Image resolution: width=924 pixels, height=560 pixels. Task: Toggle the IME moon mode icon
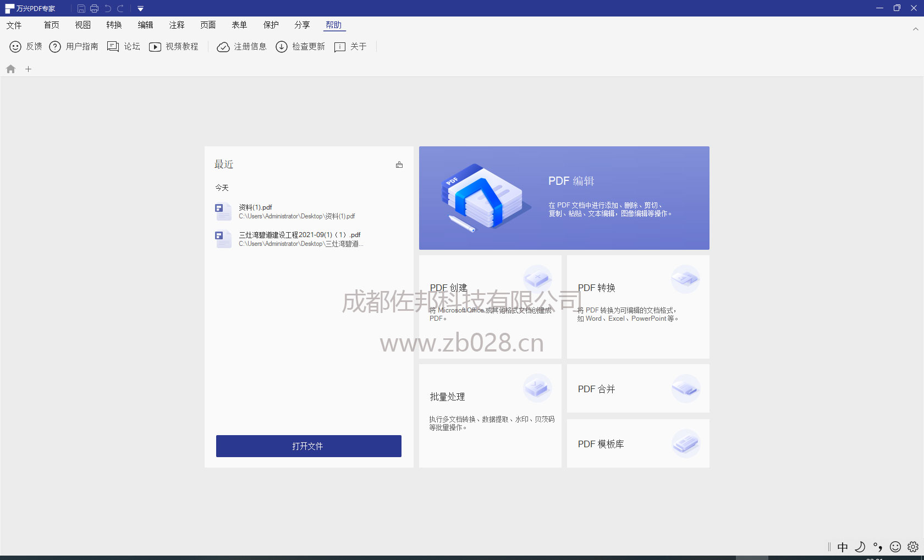[x=860, y=547]
